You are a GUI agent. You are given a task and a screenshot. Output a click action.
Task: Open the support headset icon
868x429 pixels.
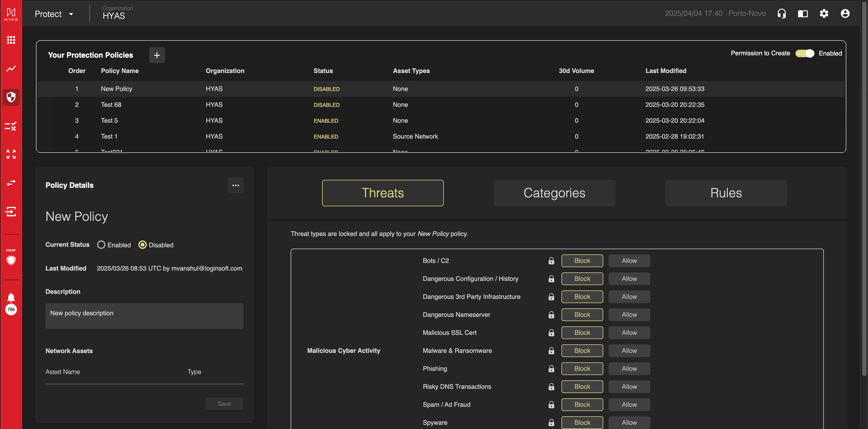click(x=782, y=13)
